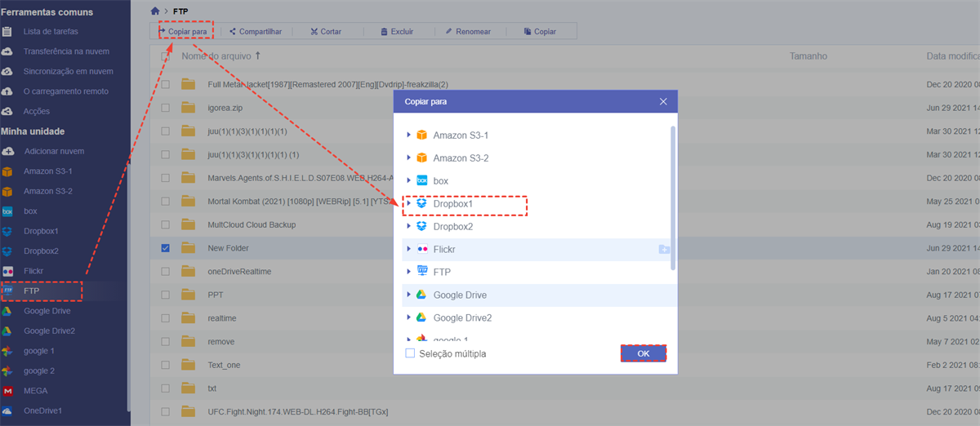Confirm copy with OK button

pos(643,353)
